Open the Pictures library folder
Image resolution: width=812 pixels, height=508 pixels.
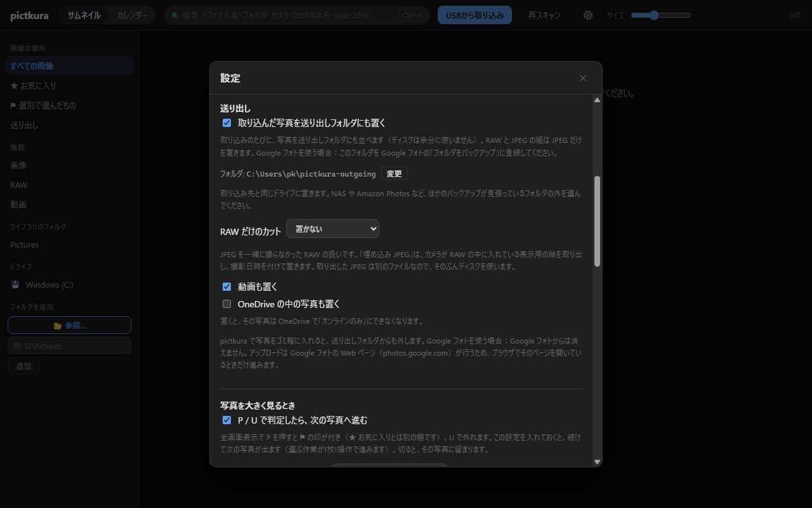pyautogui.click(x=69, y=244)
